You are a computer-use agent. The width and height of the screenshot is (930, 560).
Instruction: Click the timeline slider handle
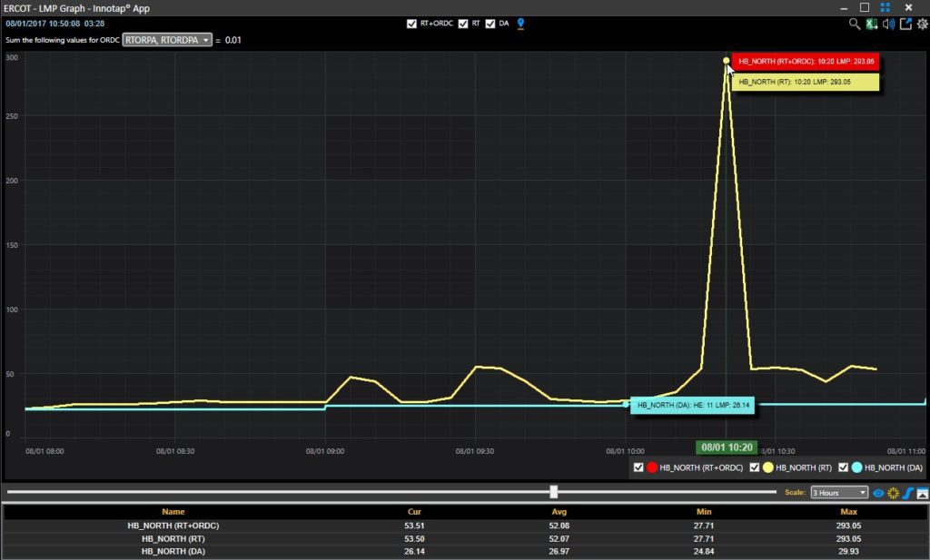(x=553, y=492)
